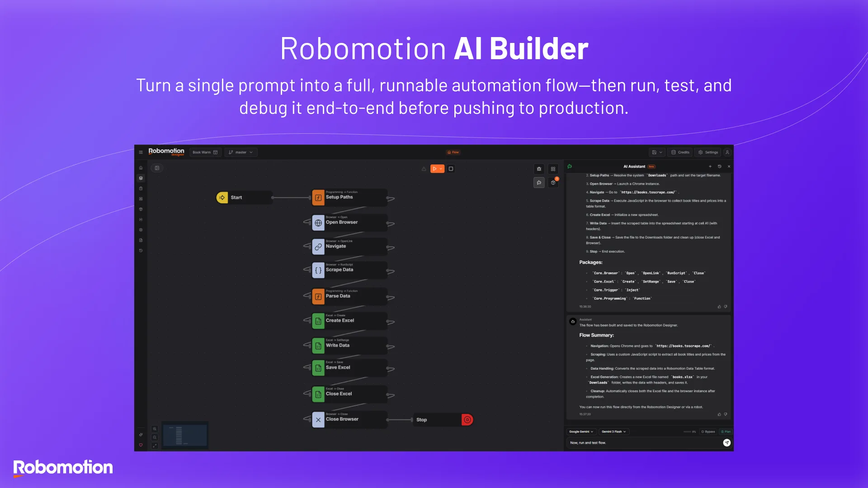Open the grid layout icon on canvas
Viewport: 868px width, 488px height.
point(553,169)
